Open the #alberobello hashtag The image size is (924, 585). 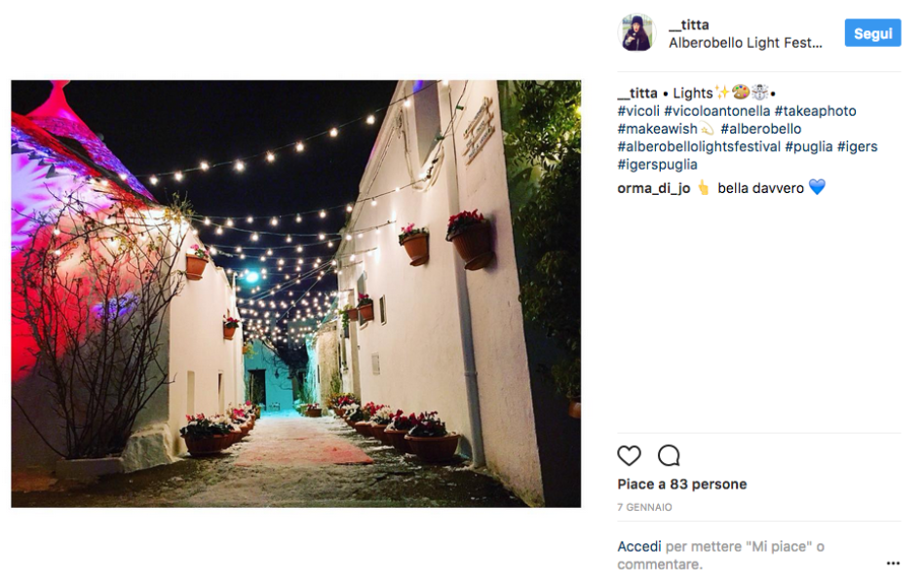(x=761, y=129)
